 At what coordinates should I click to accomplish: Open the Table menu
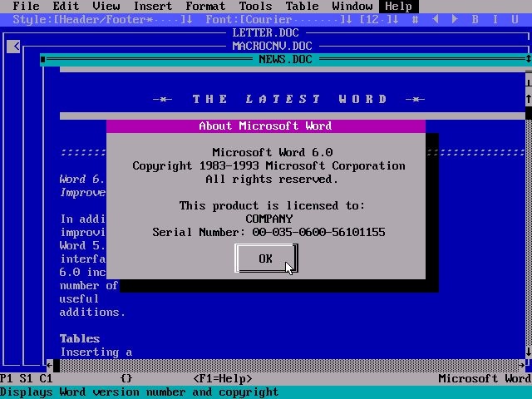coord(302,6)
